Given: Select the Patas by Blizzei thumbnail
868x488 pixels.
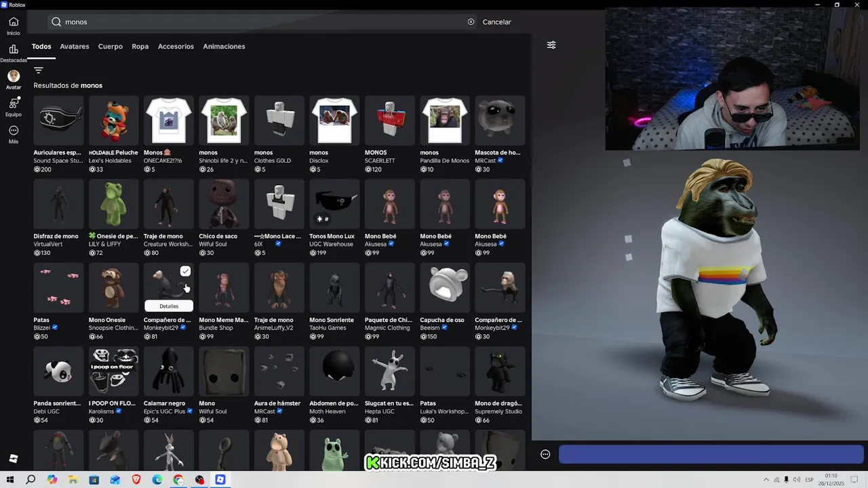Looking at the screenshot, I should point(59,288).
